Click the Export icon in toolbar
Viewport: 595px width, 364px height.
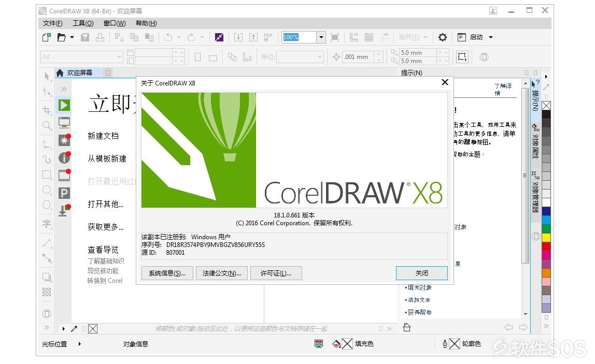[253, 37]
